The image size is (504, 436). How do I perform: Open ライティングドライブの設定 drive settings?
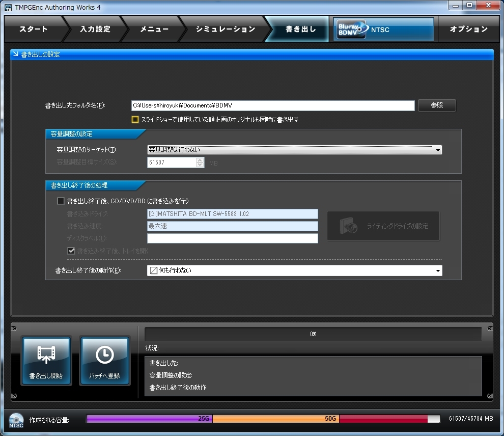point(383,226)
